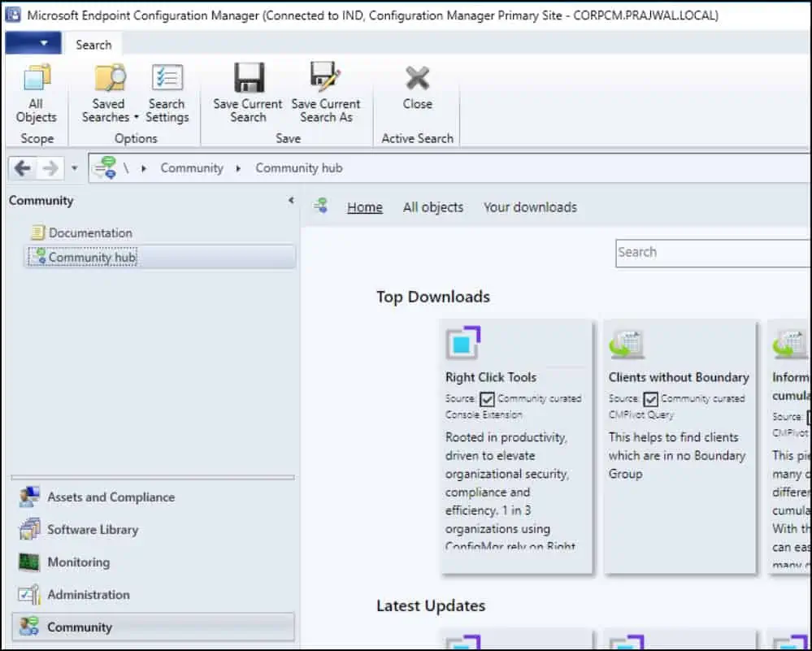Open the Documentation node

pyautogui.click(x=81, y=232)
